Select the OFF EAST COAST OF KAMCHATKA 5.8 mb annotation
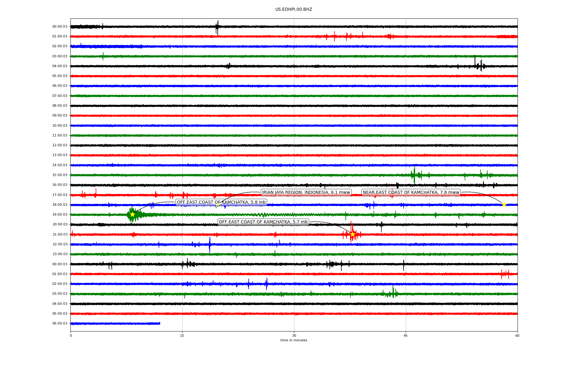 tap(221, 202)
